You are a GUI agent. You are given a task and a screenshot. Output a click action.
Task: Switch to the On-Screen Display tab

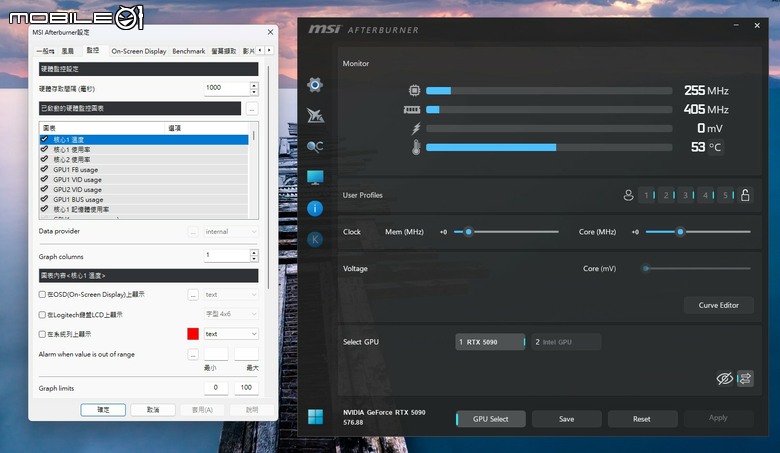pyautogui.click(x=139, y=51)
